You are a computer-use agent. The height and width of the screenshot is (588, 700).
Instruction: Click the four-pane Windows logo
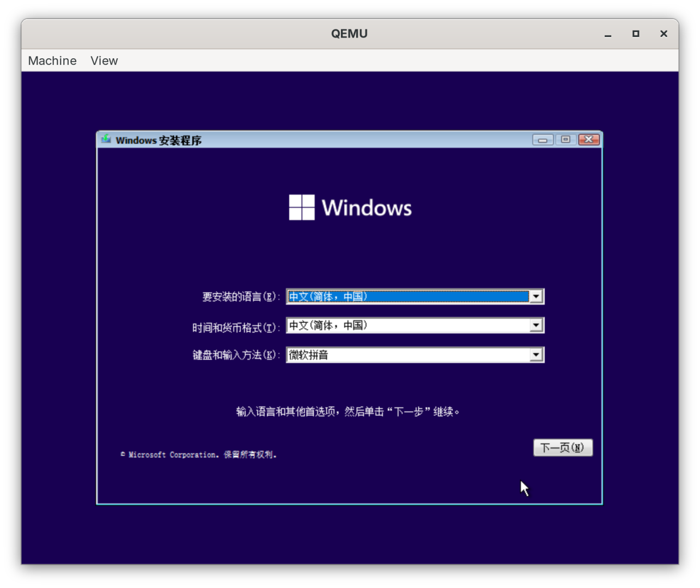[301, 207]
